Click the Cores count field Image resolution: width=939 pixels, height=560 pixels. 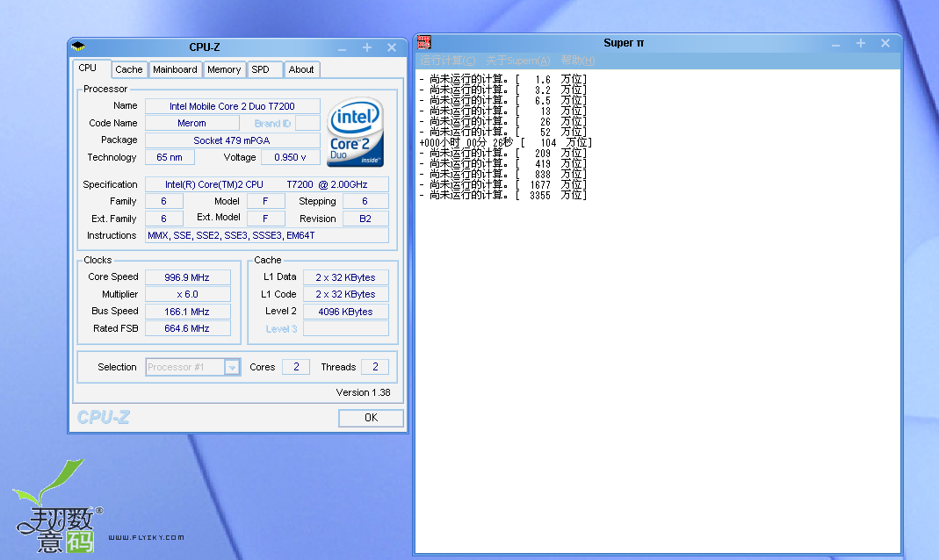click(296, 367)
